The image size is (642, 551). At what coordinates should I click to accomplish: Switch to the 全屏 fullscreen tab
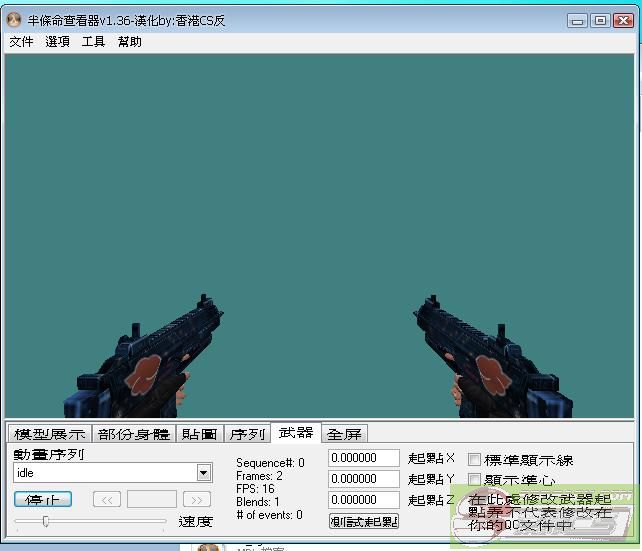click(345, 434)
